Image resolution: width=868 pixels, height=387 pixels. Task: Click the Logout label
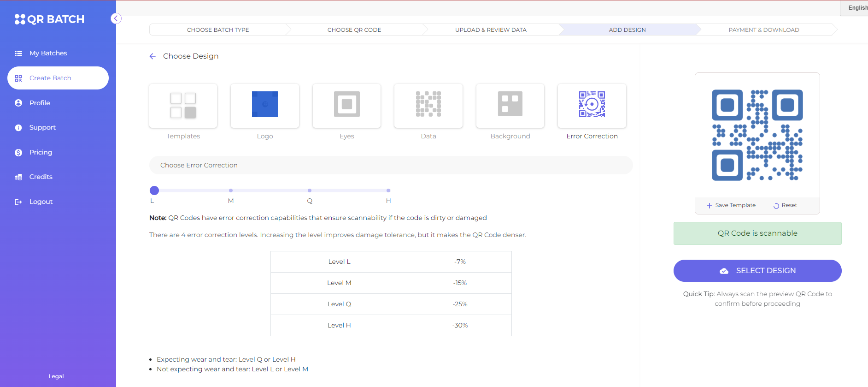pyautogui.click(x=41, y=202)
